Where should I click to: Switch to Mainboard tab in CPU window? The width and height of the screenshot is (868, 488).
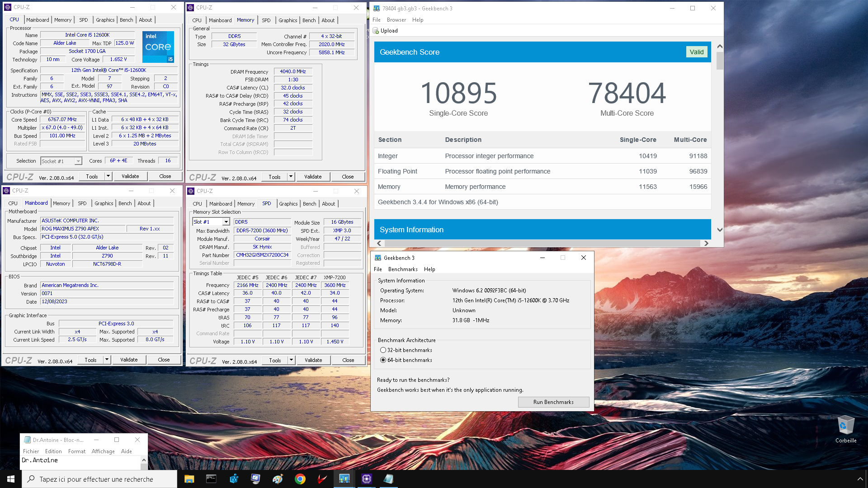(38, 20)
